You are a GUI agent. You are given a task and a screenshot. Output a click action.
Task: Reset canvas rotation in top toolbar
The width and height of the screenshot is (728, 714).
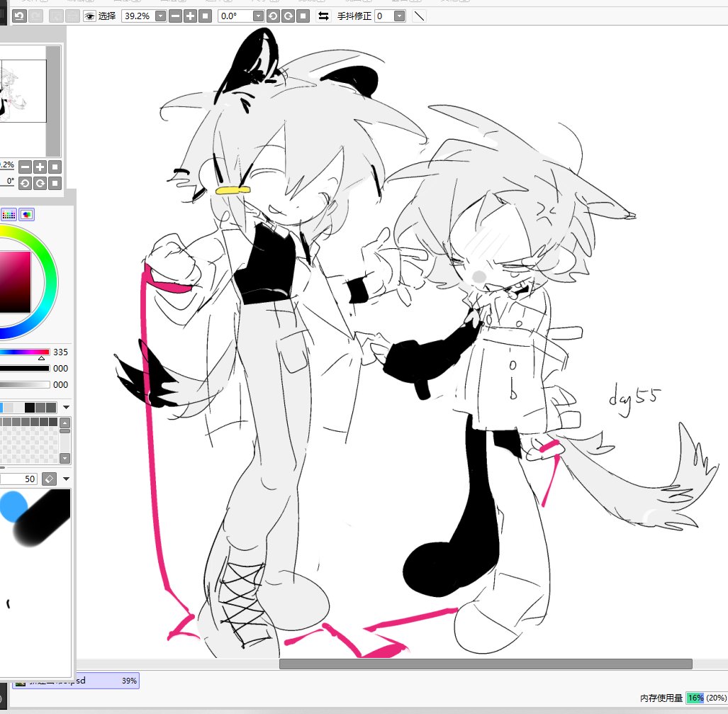(x=303, y=16)
